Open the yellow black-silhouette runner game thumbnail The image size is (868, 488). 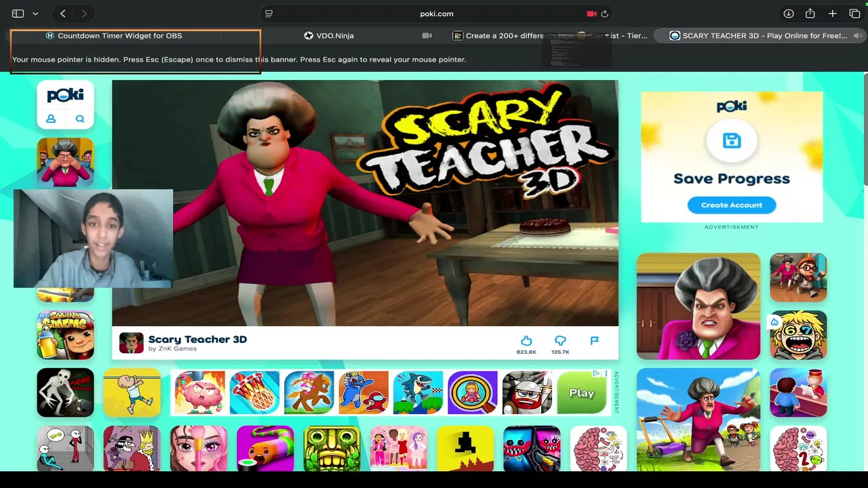point(465,448)
